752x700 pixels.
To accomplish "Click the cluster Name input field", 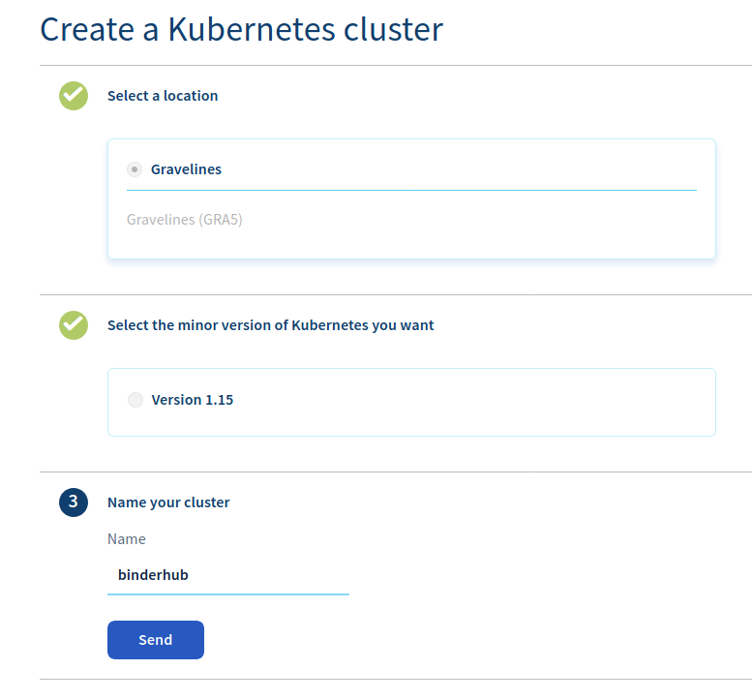I will click(x=228, y=575).
